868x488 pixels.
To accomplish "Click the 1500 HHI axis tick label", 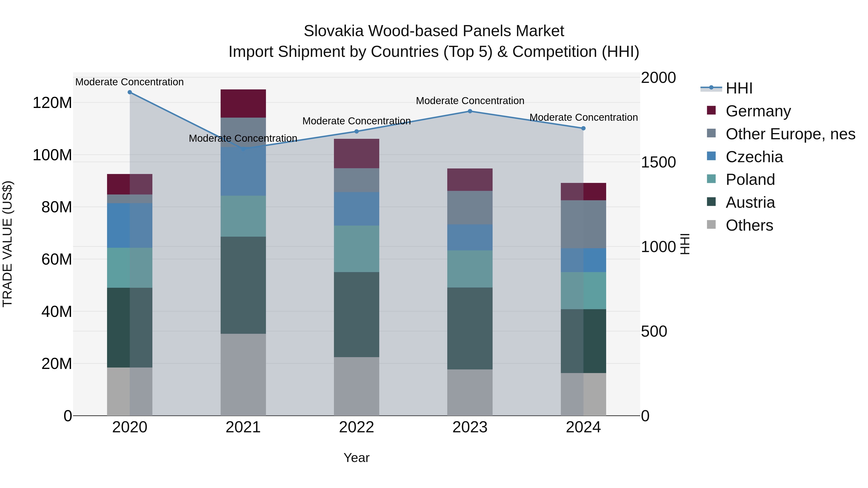I will click(658, 162).
